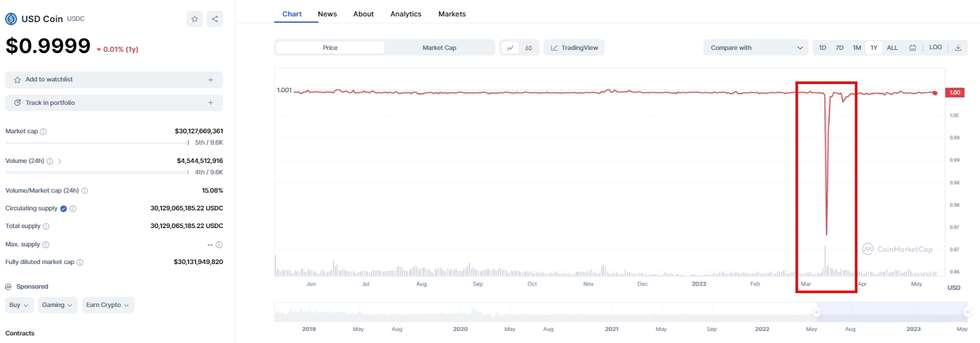Click the USD Coin logo icon
The height and width of the screenshot is (343, 980).
click(11, 19)
